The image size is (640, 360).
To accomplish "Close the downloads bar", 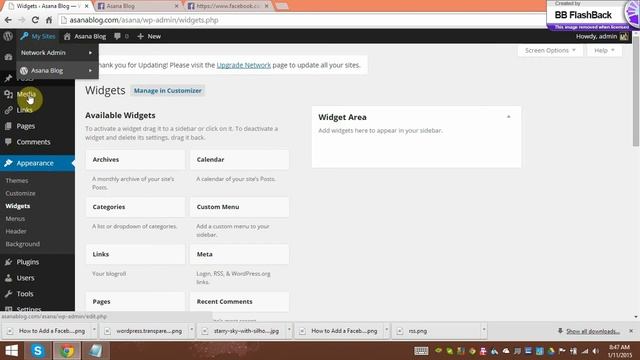I will coord(631,331).
